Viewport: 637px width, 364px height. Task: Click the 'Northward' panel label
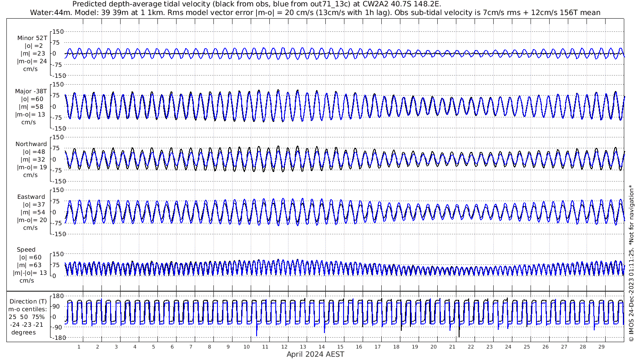point(31,144)
